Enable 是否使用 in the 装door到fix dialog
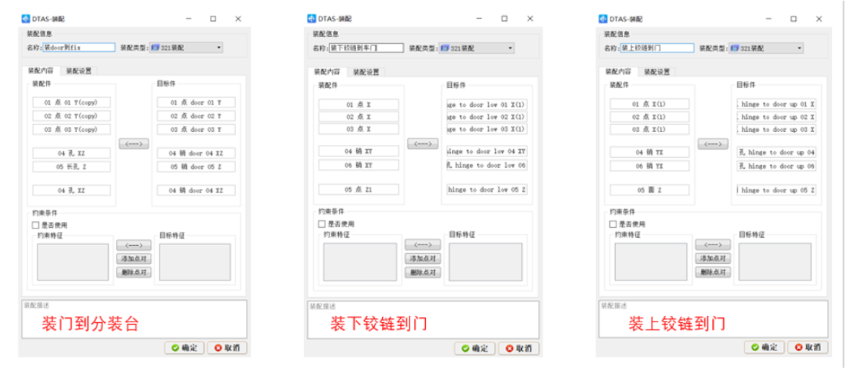 (36, 225)
